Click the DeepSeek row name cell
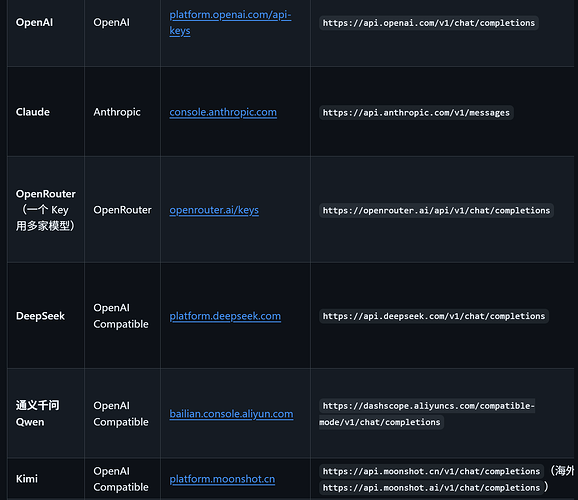The image size is (578, 500). (46, 316)
